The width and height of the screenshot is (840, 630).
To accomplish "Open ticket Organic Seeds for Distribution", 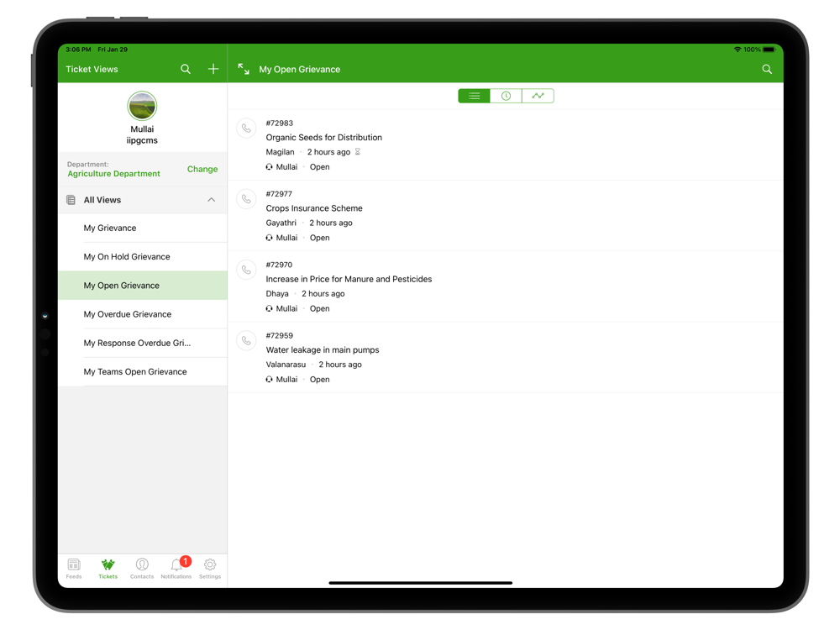I will [x=505, y=144].
